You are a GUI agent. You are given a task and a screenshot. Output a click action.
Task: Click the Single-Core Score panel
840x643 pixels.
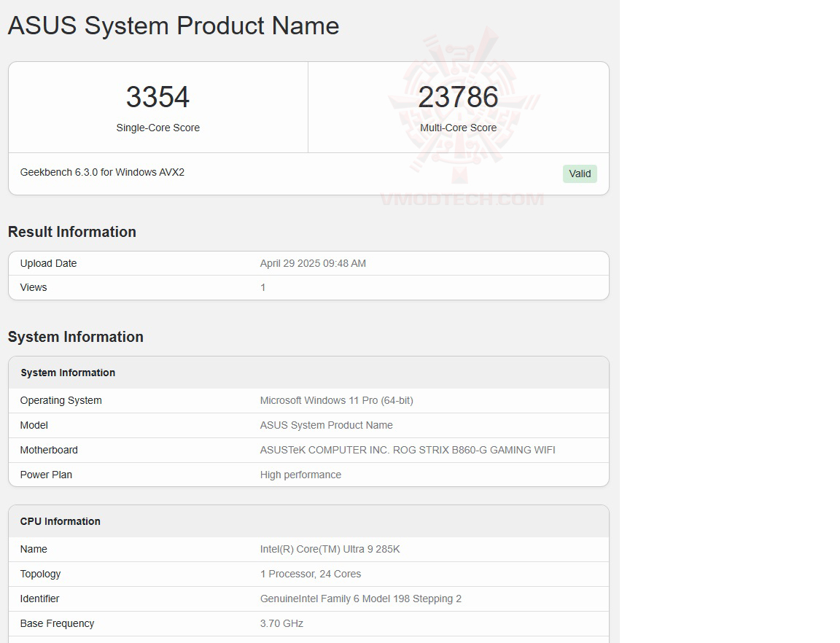157,106
